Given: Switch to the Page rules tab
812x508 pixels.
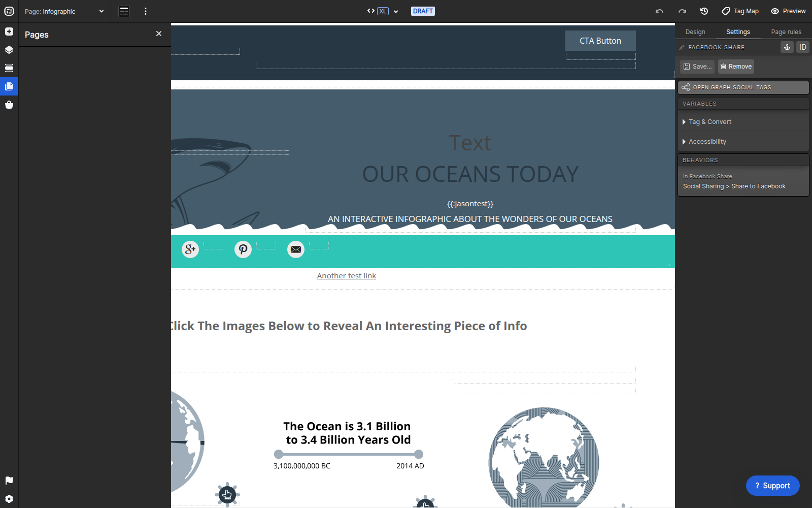Looking at the screenshot, I should click(x=786, y=32).
